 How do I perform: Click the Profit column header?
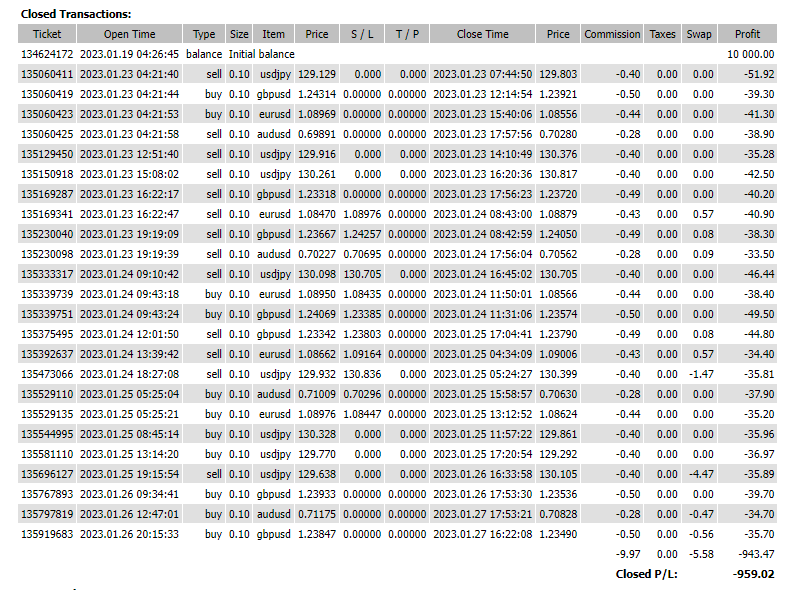click(747, 34)
